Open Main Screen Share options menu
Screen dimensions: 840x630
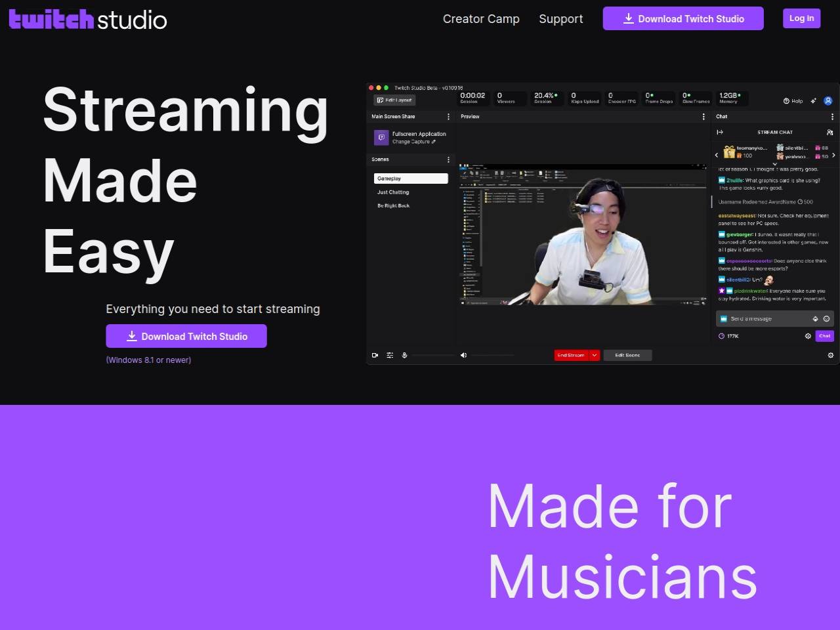[x=449, y=117]
